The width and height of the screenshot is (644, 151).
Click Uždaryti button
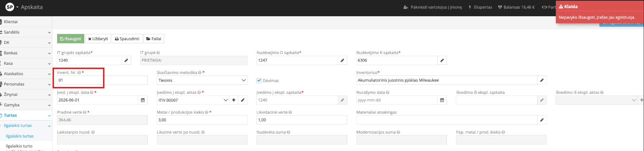point(98,39)
